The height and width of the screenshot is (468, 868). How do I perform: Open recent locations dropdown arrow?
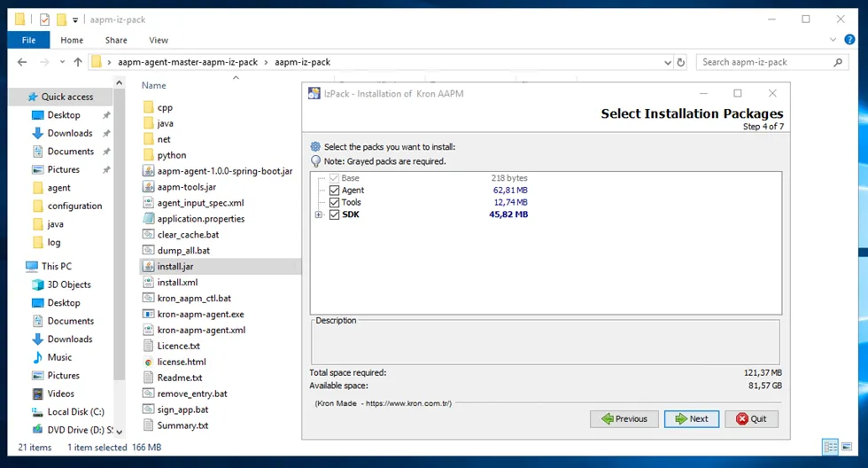[x=62, y=62]
